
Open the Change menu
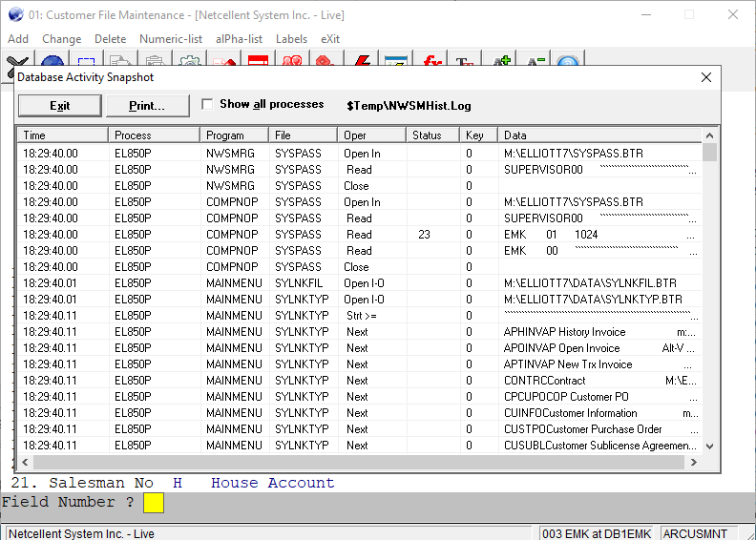62,39
